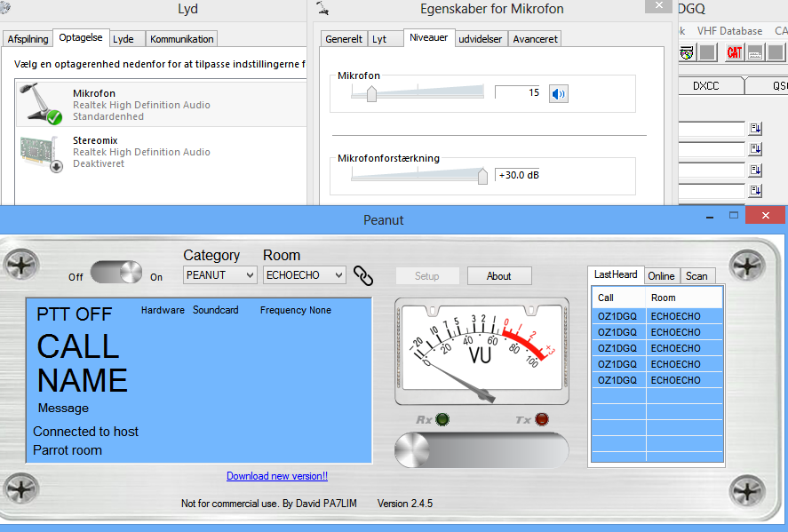This screenshot has width=788, height=532.
Task: Select the Niveauer tab
Action: [429, 37]
